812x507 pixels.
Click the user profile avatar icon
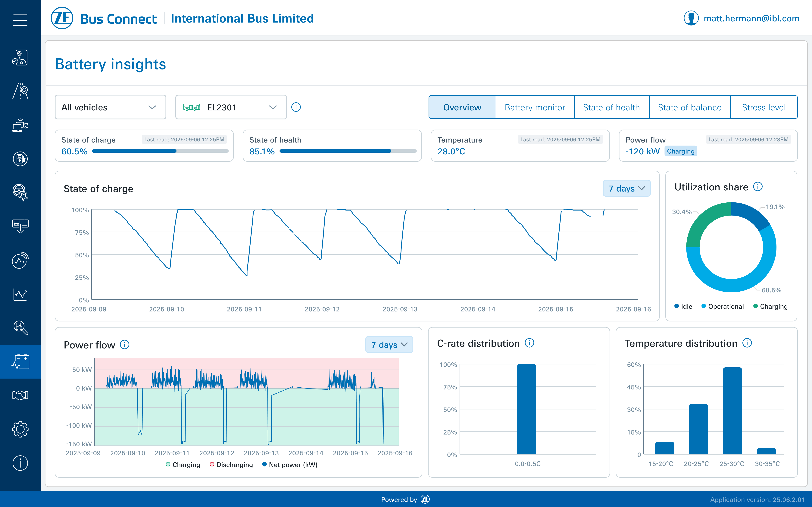tap(691, 18)
